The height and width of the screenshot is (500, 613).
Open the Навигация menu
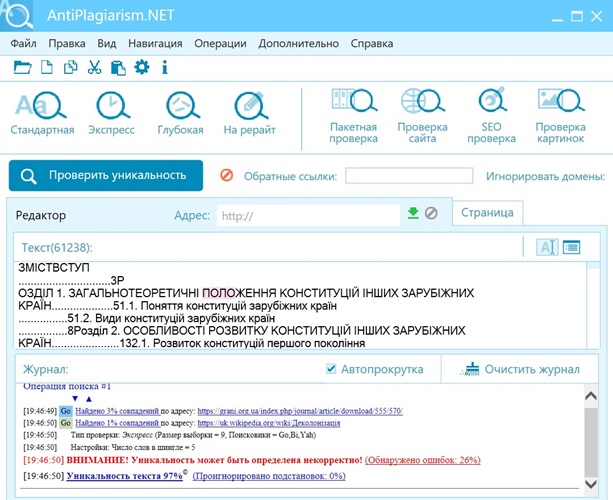click(x=155, y=43)
